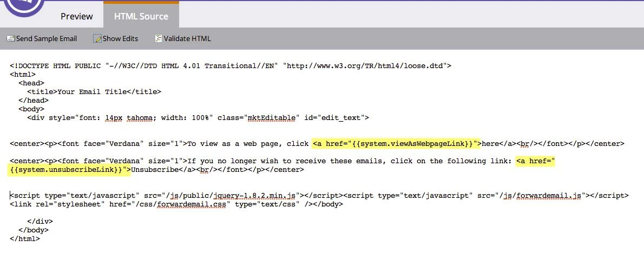Click the id="edit_text" attribute
Screen dimensions: 644x260
tap(334, 118)
